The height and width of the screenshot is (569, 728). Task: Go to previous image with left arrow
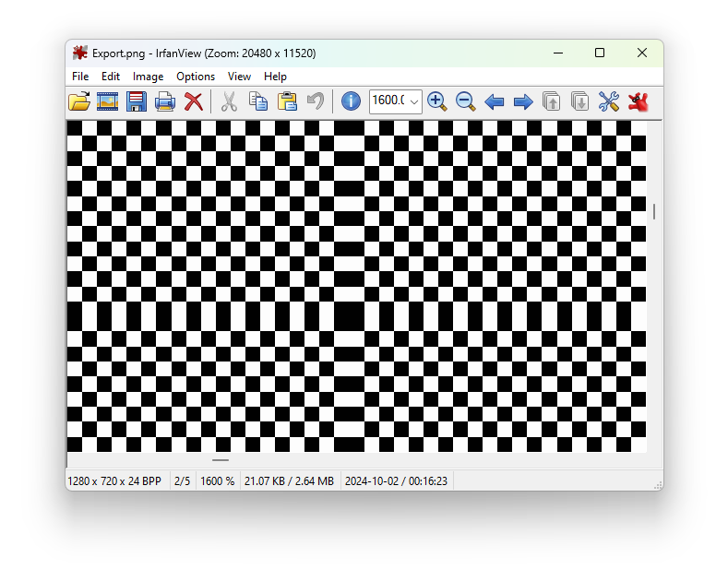point(495,101)
